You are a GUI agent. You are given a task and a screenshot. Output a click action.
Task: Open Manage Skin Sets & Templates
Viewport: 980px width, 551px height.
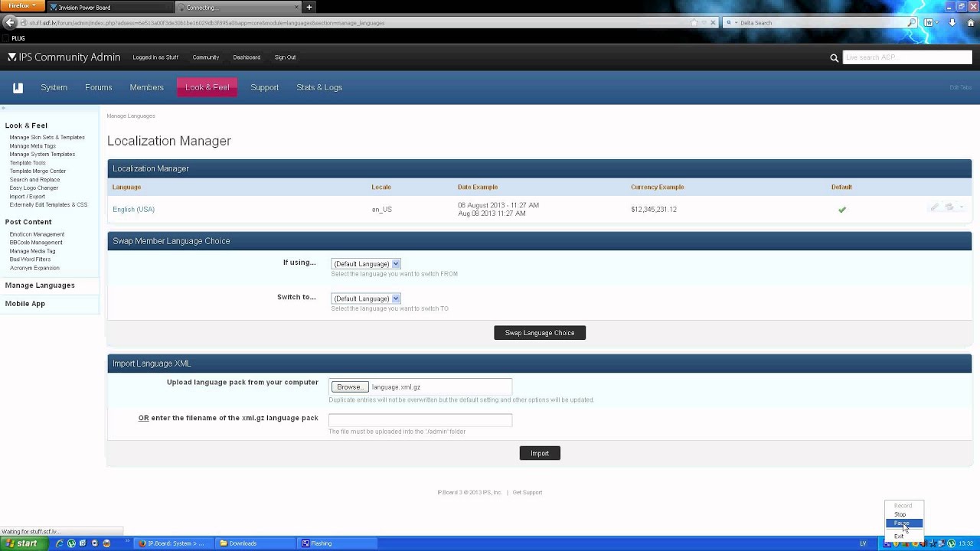(47, 138)
